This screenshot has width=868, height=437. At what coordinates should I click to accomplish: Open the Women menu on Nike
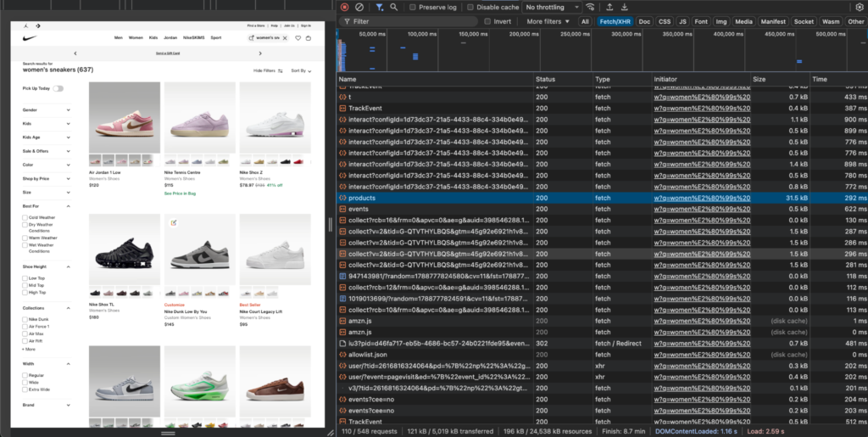pos(136,38)
